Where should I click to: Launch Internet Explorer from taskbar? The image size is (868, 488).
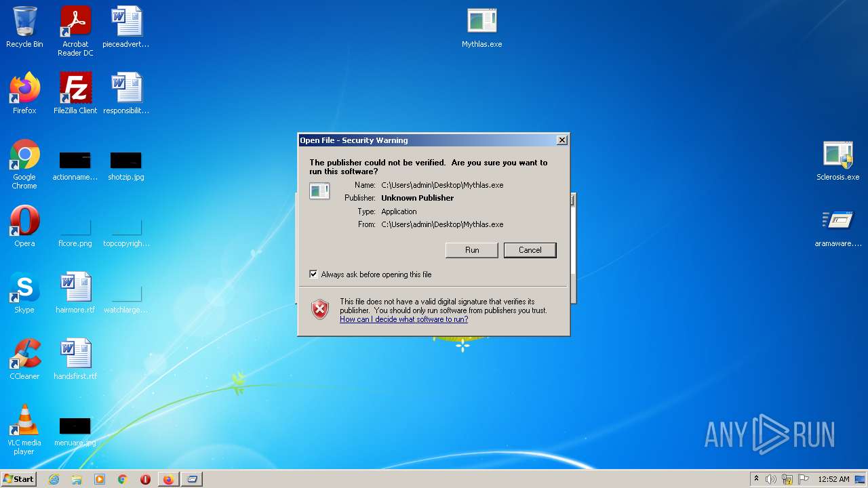(x=54, y=479)
